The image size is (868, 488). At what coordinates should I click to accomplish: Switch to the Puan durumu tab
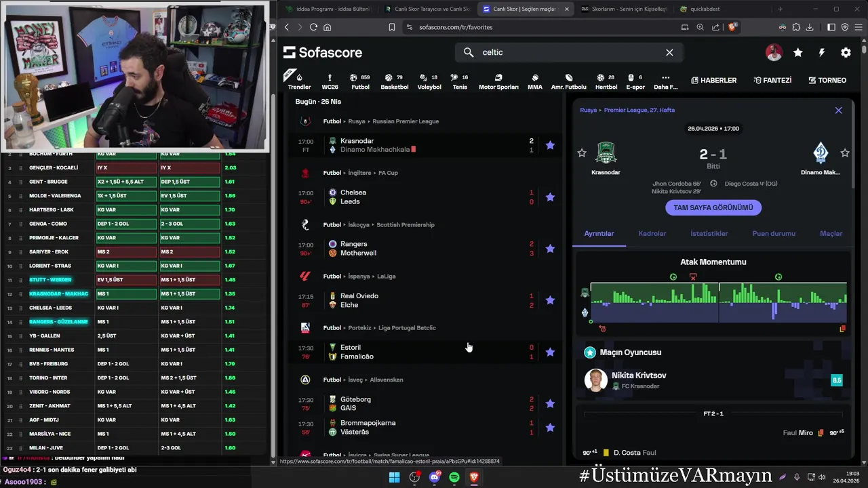click(774, 234)
